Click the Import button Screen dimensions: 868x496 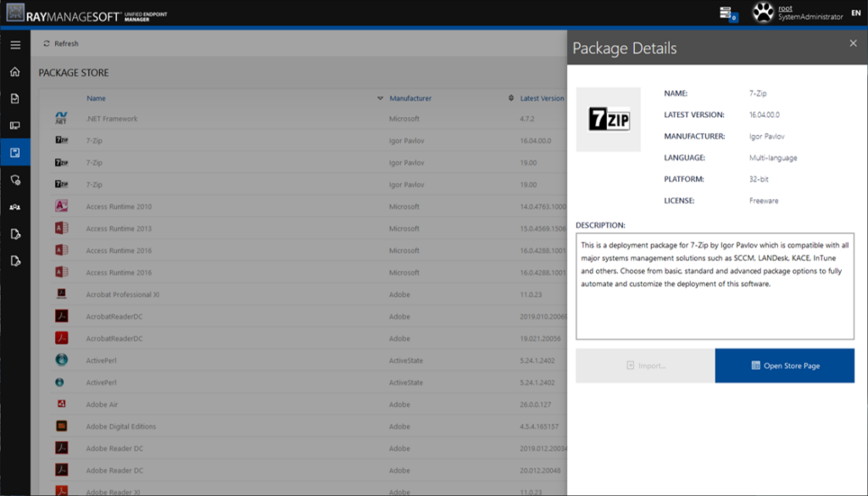tap(645, 365)
